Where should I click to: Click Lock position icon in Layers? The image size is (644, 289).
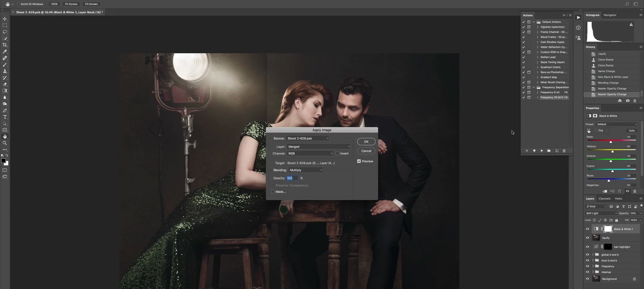coord(605,220)
